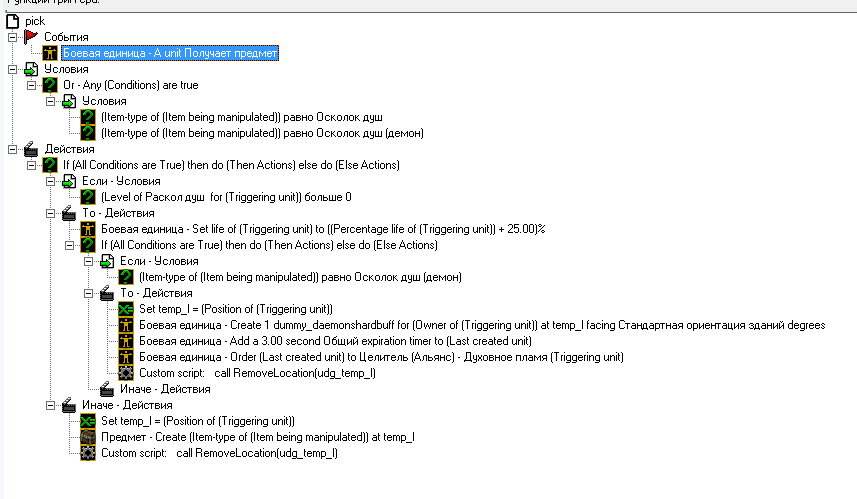Viewport: 857px width, 499px height.
Task: Collapse the nested 'Если - Условия' node
Action: coord(89,261)
